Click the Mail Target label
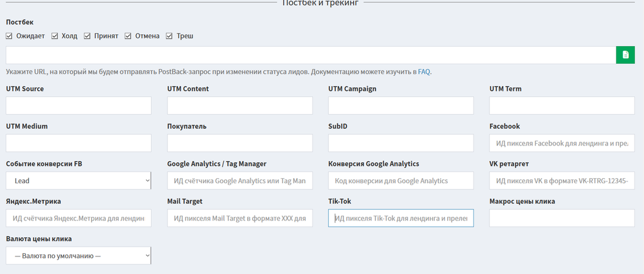 click(x=185, y=201)
